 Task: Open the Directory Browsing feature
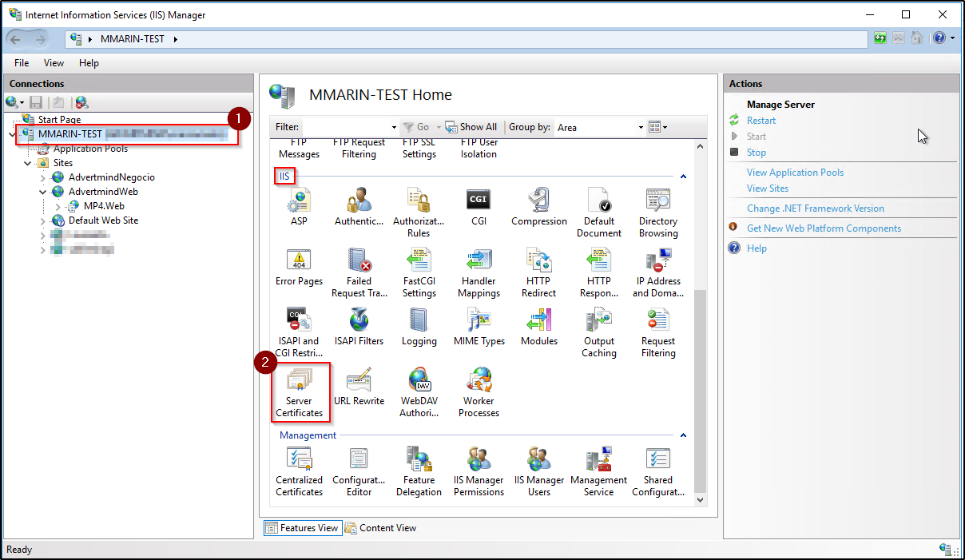pyautogui.click(x=658, y=212)
